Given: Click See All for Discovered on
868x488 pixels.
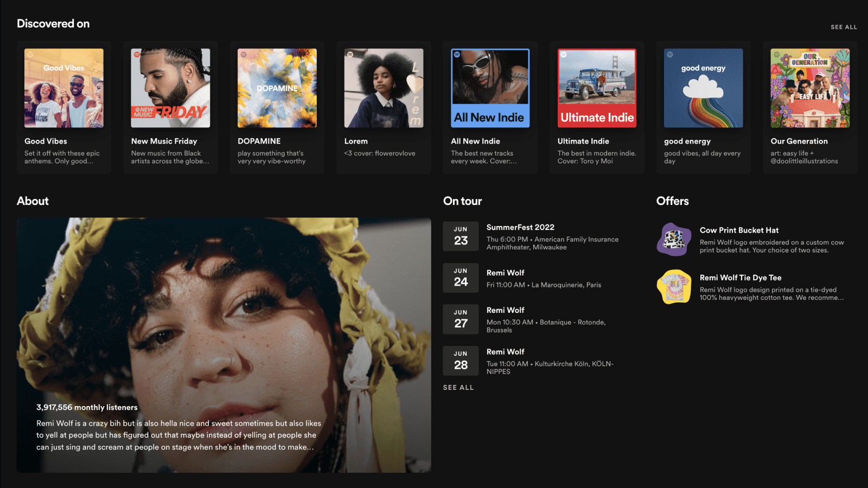Looking at the screenshot, I should tap(844, 27).
